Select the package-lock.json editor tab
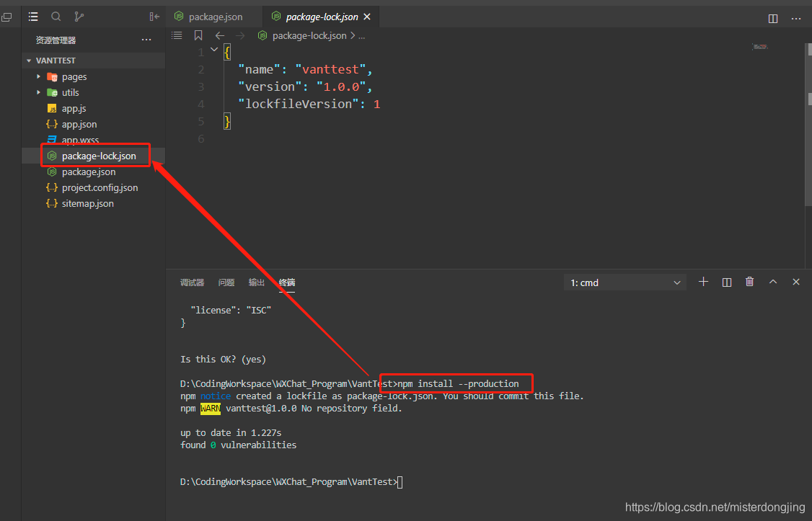 tap(321, 17)
